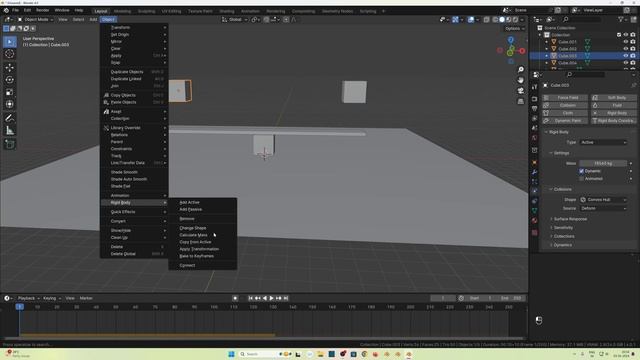
Task: Switch perspective/orthographic grid icon
Action: (521, 101)
